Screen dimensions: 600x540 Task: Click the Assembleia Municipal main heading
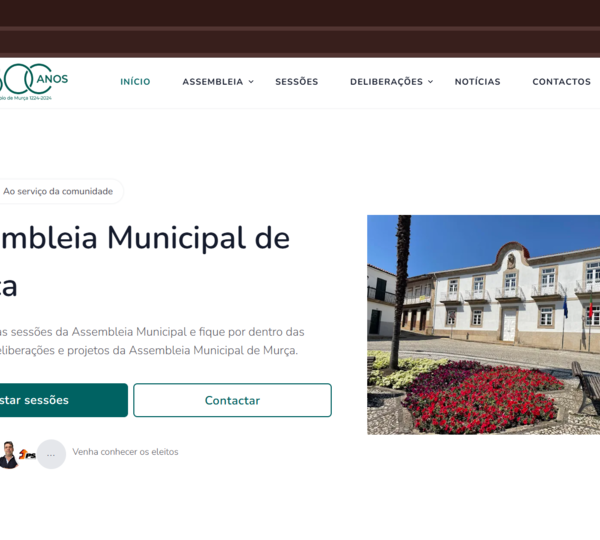click(x=145, y=240)
